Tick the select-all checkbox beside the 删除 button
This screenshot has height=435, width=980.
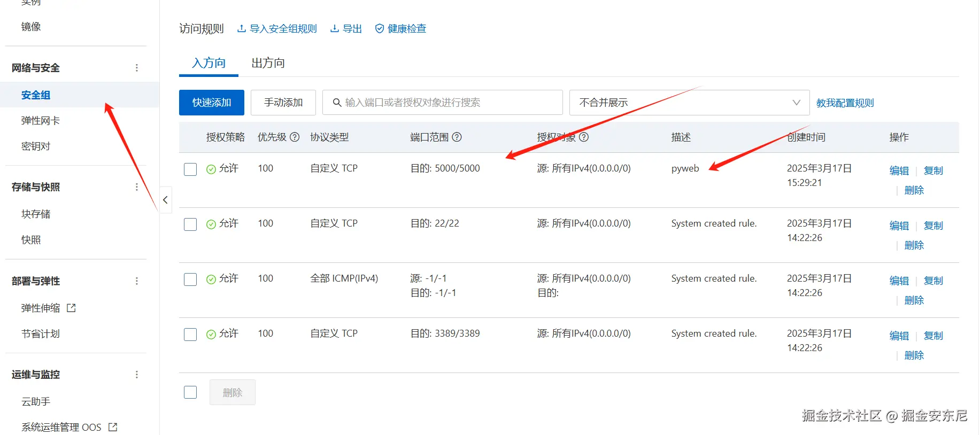click(190, 392)
